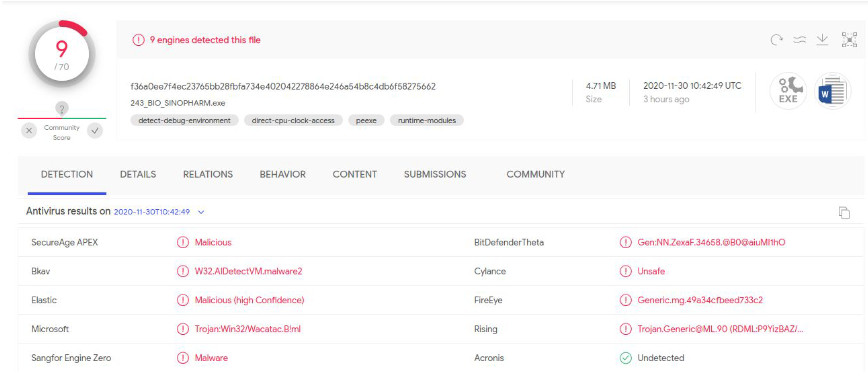Click the Unsafe result for Cylance
The height and width of the screenshot is (377, 868).
[x=651, y=271]
